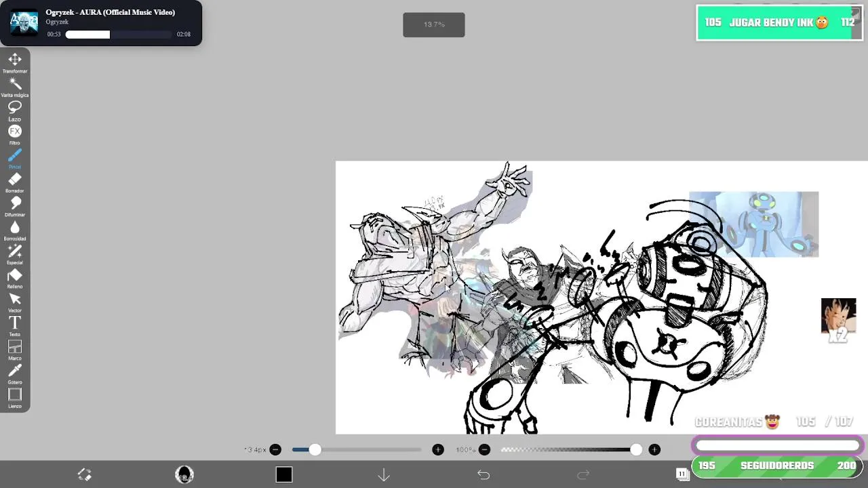Increase brush size with plus button
868x488 pixels.
click(x=438, y=449)
